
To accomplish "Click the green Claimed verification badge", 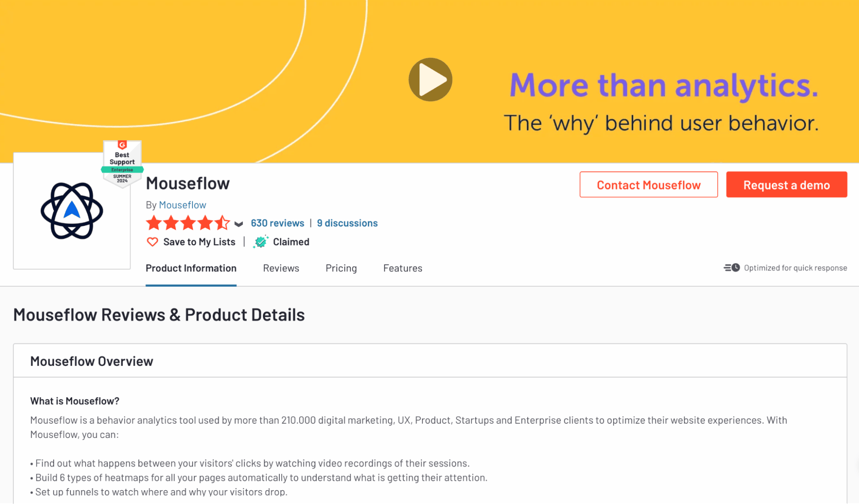I will click(261, 242).
